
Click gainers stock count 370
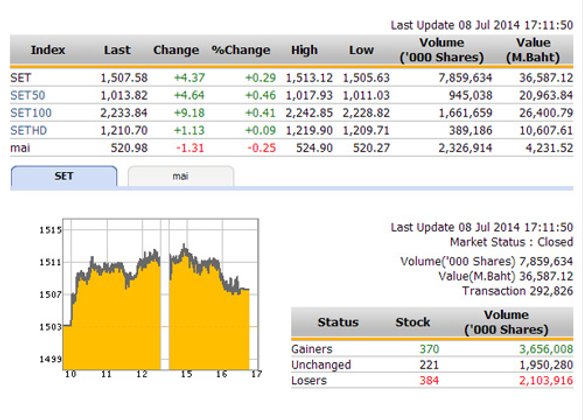429,349
